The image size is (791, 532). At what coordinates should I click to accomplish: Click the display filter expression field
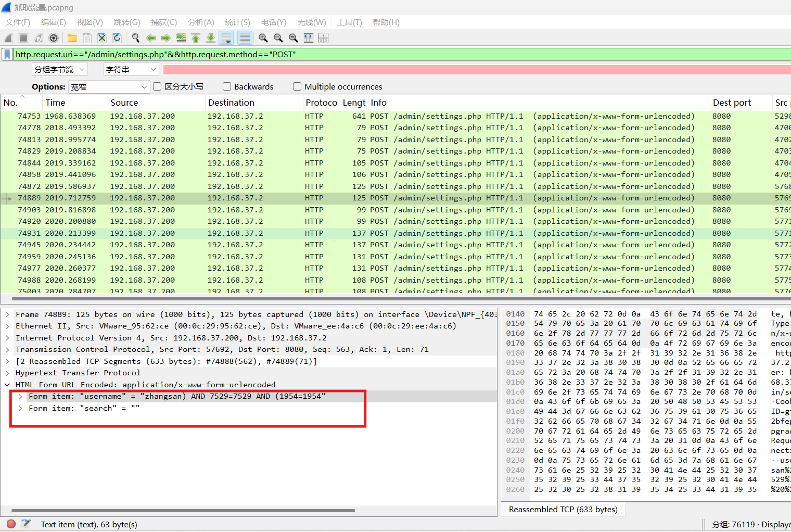click(x=401, y=54)
